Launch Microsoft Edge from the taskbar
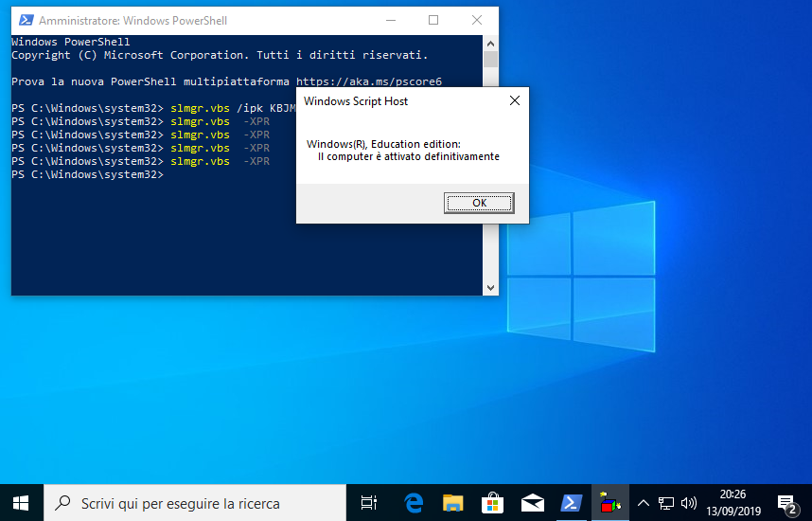This screenshot has width=812, height=521. click(414, 503)
